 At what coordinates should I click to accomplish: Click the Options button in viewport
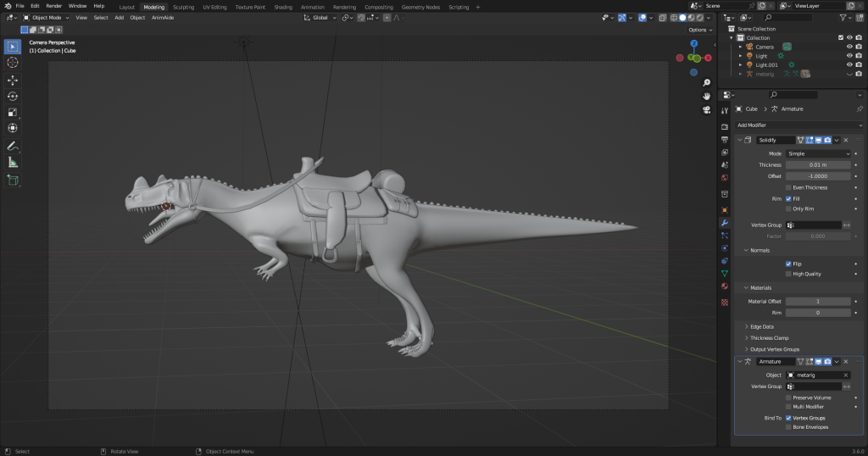698,30
